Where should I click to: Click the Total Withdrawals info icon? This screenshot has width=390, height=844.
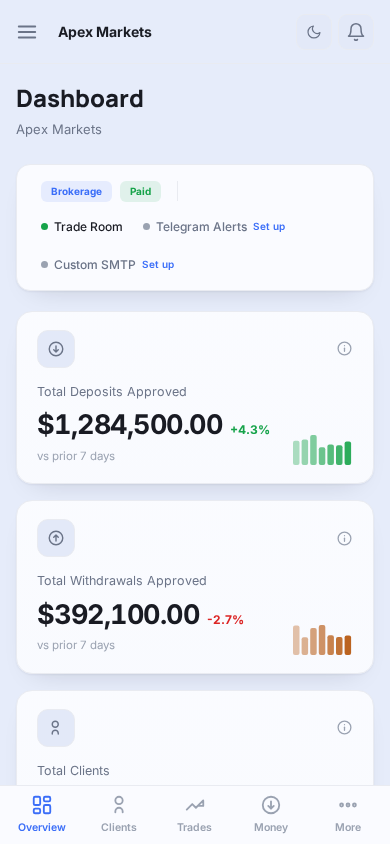point(344,538)
